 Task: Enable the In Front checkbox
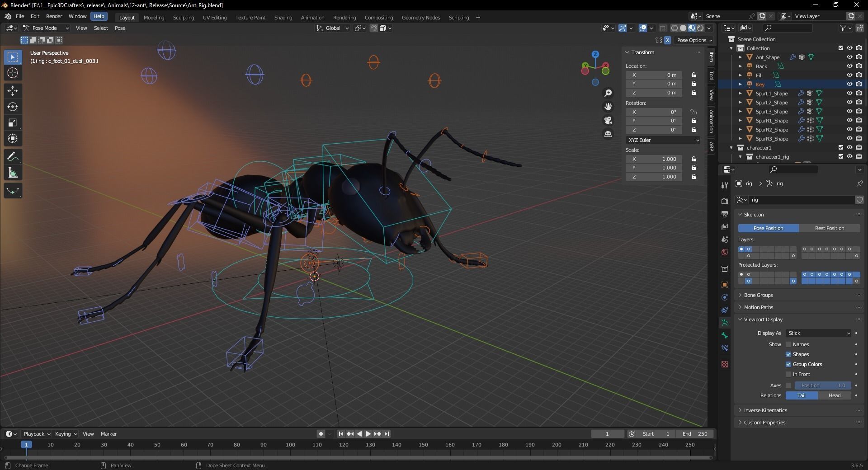click(788, 374)
